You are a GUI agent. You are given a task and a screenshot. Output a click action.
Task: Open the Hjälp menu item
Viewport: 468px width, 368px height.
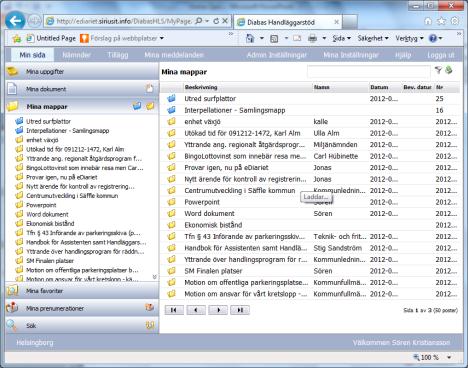coord(403,55)
